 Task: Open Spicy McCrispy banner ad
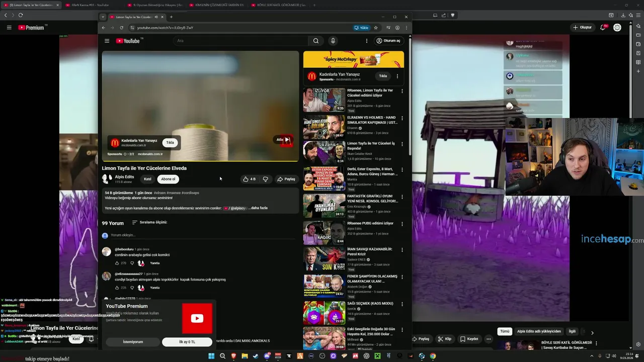coord(354,59)
